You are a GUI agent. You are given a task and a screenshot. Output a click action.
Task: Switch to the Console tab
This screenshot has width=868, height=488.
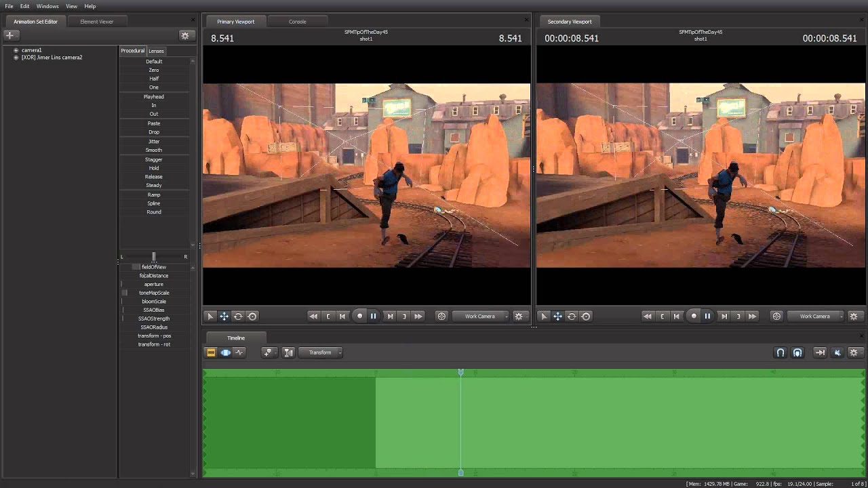point(298,22)
